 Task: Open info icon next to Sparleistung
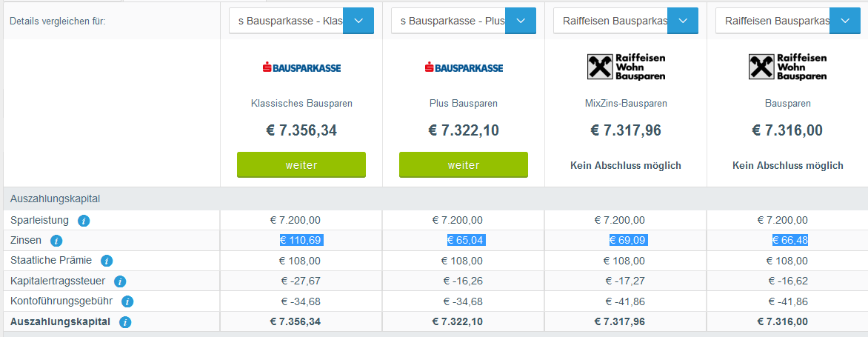(x=84, y=221)
